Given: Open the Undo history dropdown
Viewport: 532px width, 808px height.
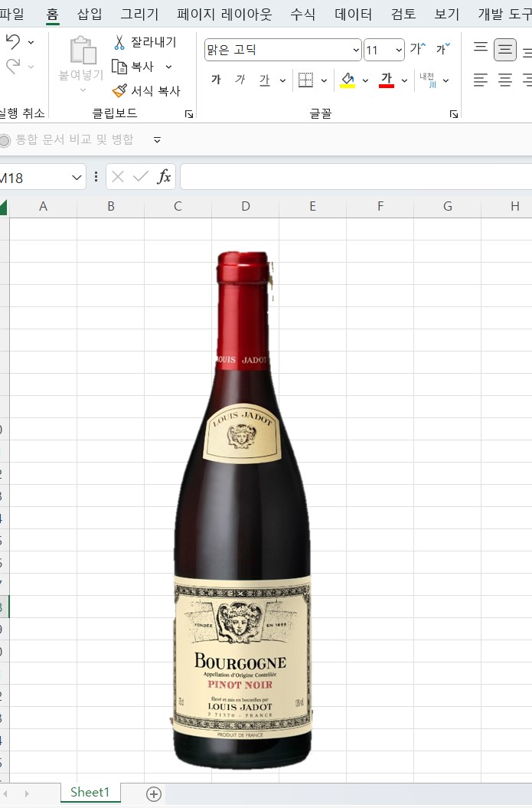Looking at the screenshot, I should click(31, 42).
